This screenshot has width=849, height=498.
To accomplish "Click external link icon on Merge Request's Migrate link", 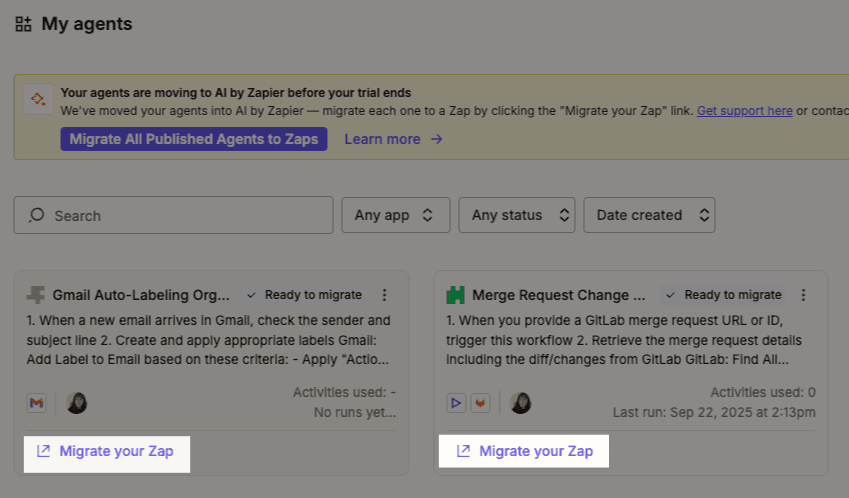I will (463, 451).
